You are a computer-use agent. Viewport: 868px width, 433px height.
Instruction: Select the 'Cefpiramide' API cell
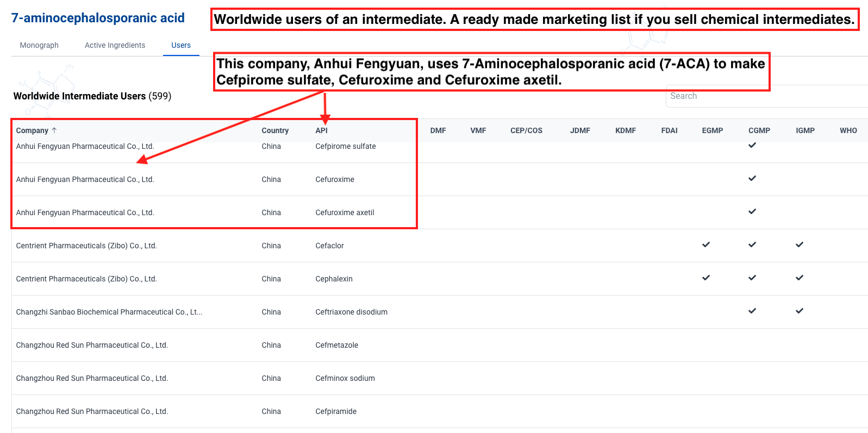[336, 411]
